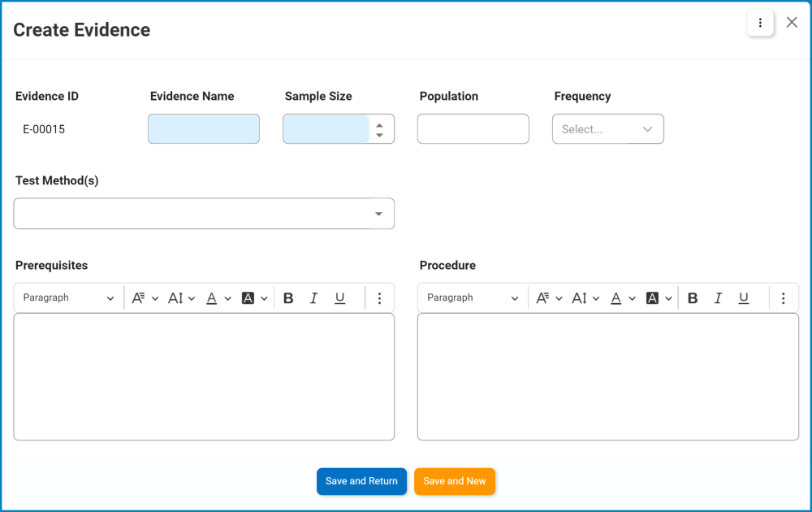The height and width of the screenshot is (512, 812).
Task: Increment Sample Size with the up stepper arrow
Action: 379,124
